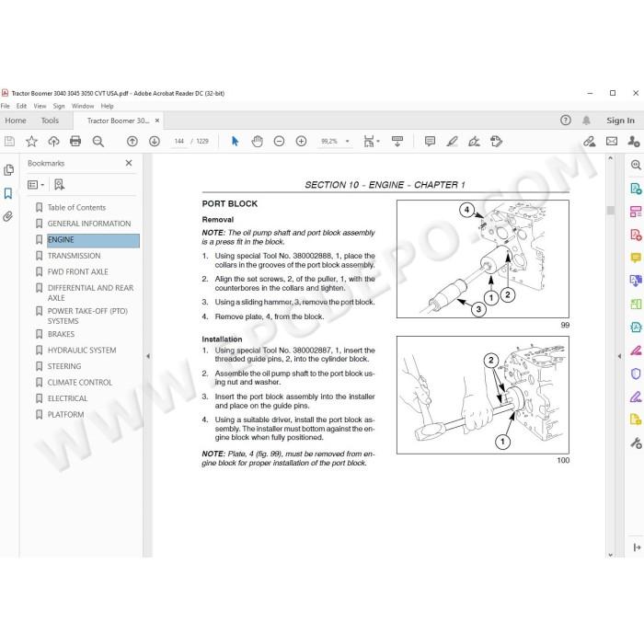Add the file to starred favorites
Viewport: 644px width, 644px height.
pos(31,142)
